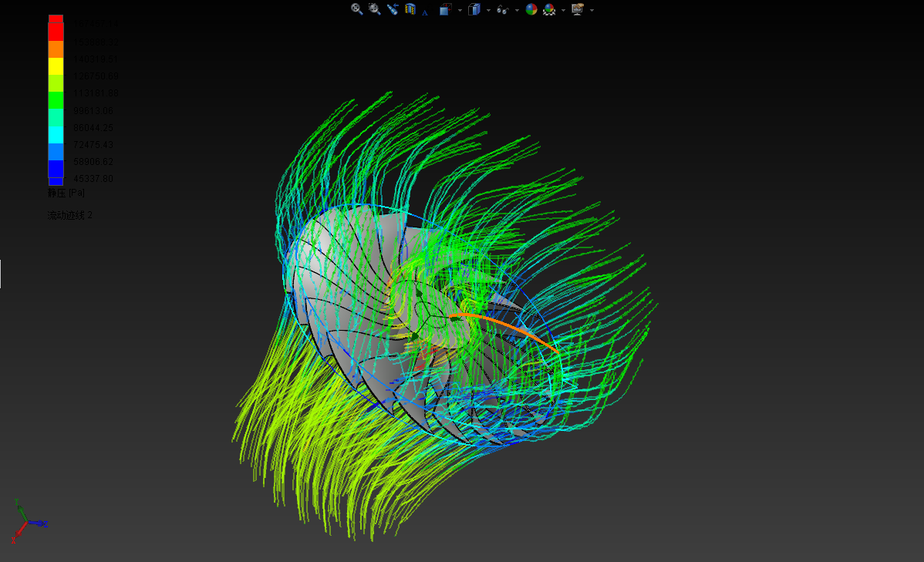Click the Apply Scene icon
This screenshot has height=562, width=924.
(549, 8)
